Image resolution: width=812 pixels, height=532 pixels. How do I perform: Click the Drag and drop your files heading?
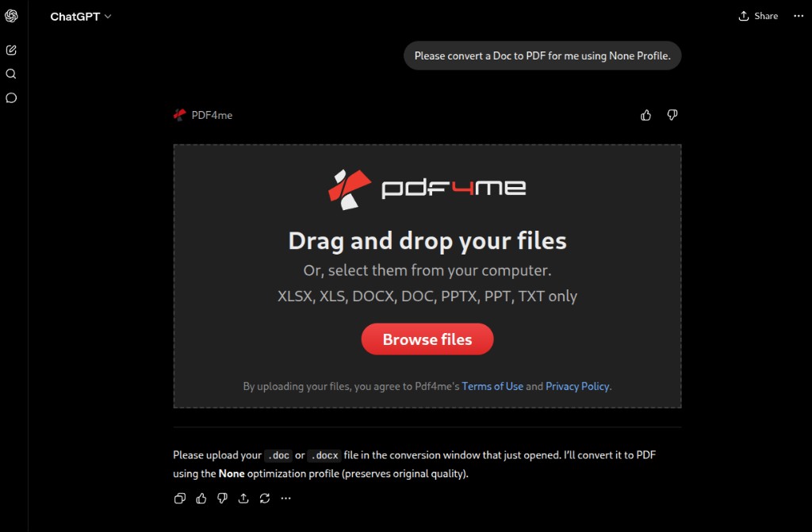427,241
